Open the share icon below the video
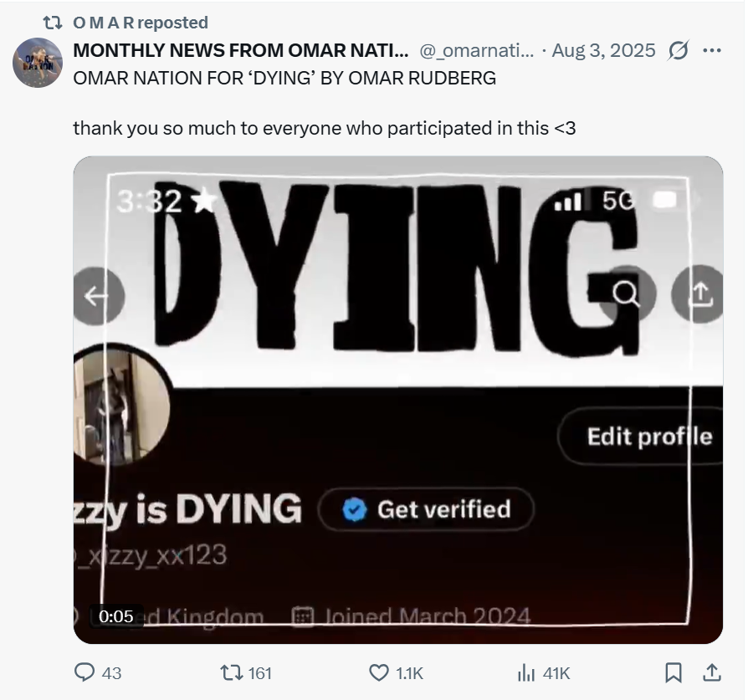 pyautogui.click(x=711, y=672)
